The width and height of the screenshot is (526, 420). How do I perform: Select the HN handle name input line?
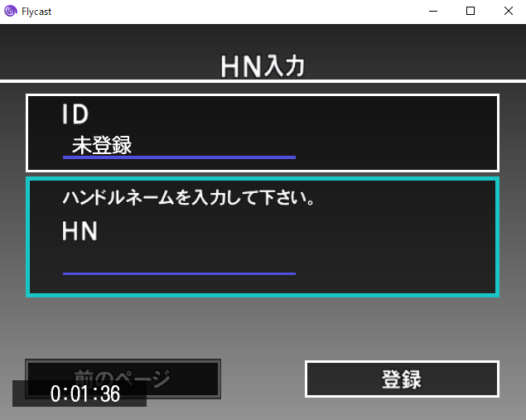coord(179,263)
